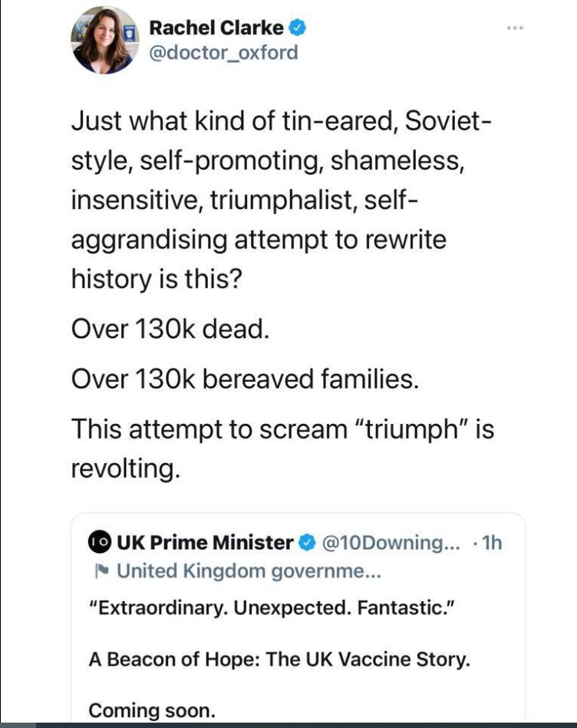Click Rachel Clarke's profile photo
The image size is (577, 728).
(x=104, y=40)
